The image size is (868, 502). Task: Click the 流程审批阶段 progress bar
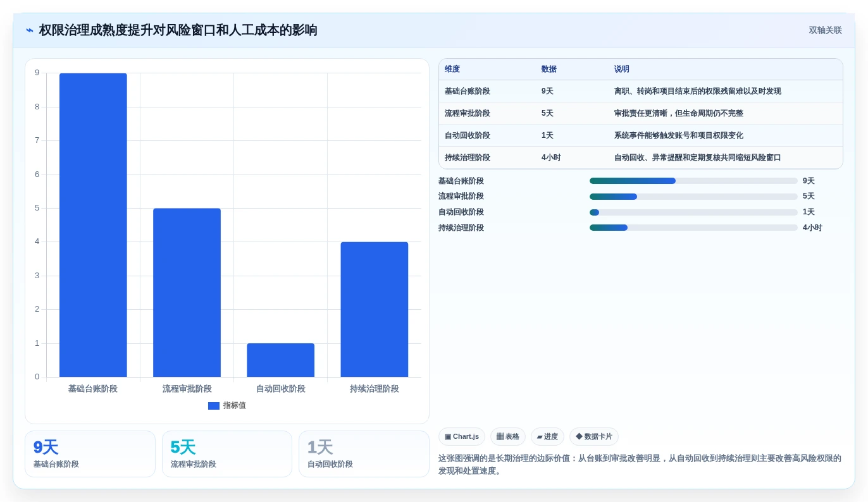(x=693, y=197)
